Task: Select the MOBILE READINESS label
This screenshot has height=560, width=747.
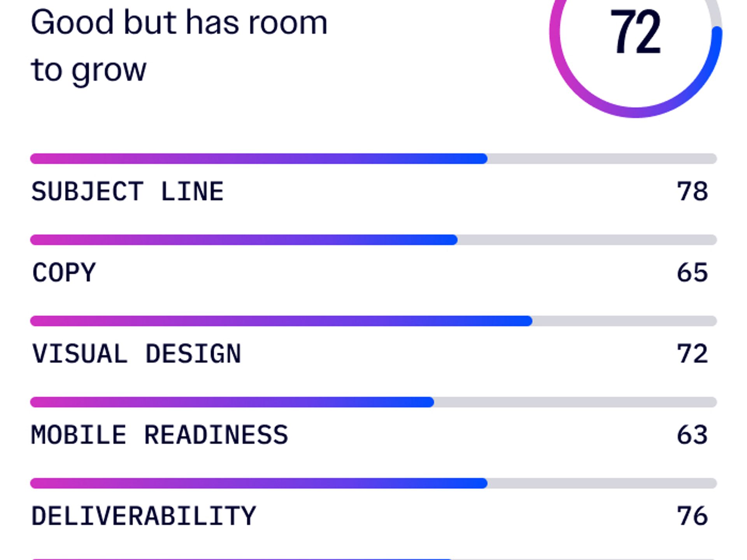Action: 160,435
